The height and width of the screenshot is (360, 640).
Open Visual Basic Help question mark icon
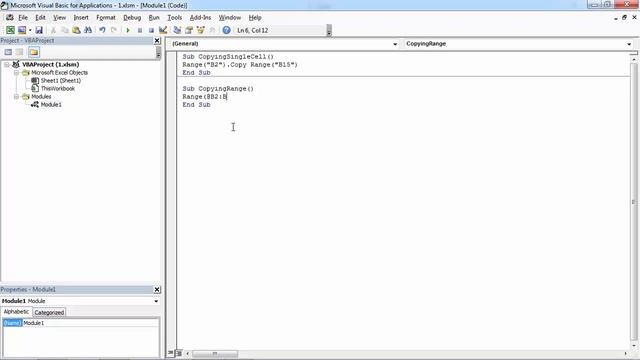(x=227, y=30)
